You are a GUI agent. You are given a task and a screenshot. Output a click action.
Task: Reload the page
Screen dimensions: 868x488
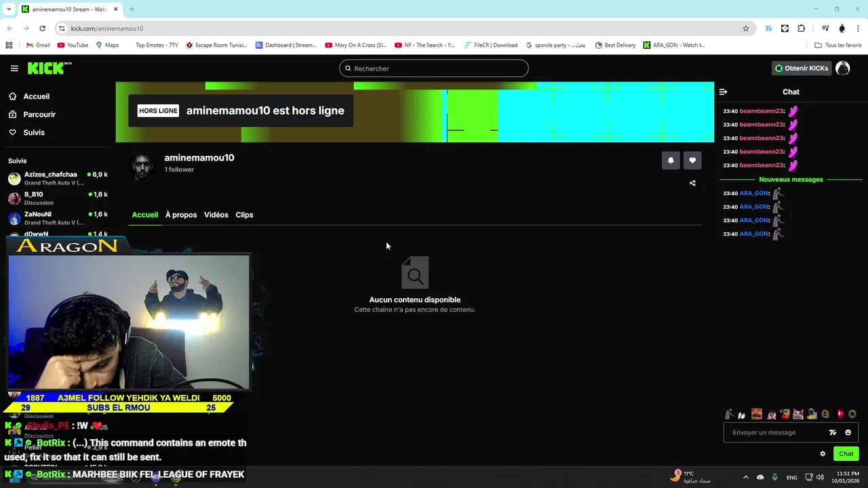(42, 28)
